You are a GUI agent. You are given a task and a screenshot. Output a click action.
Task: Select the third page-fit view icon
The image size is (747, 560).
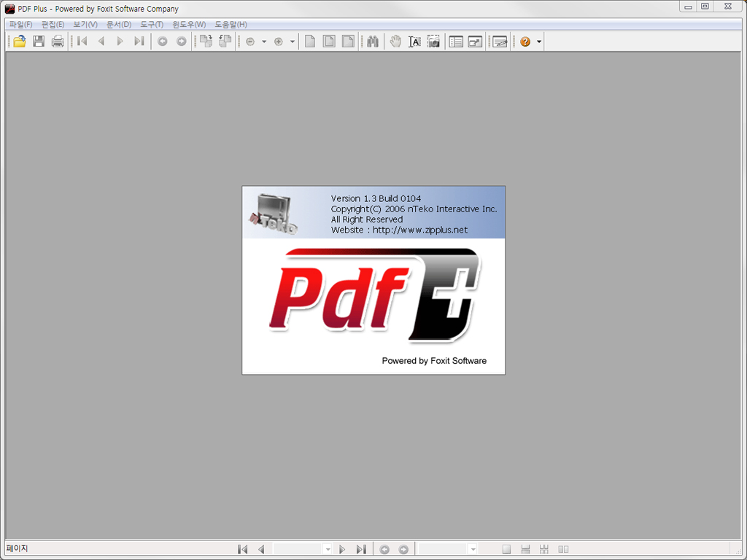tap(348, 42)
